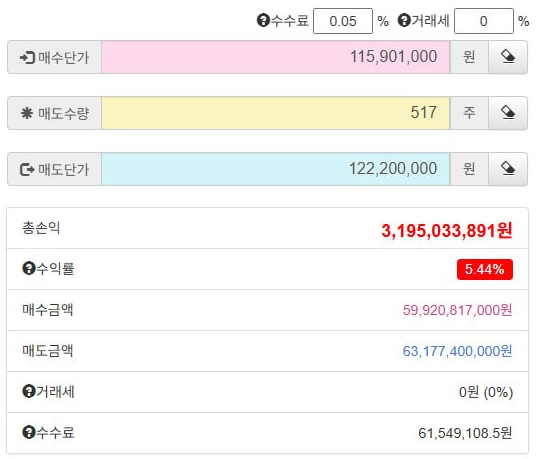Edit the pink 매수단가 price field

tap(275, 57)
